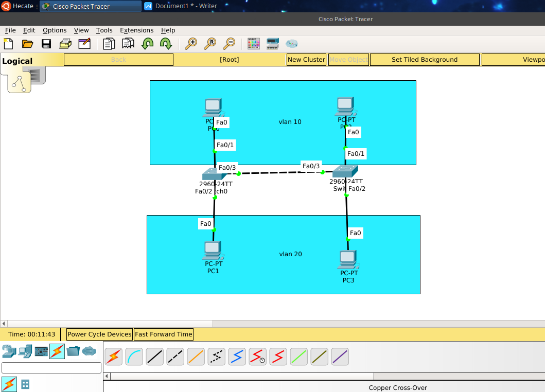Select the Copper Cross-Over cable tool
Screen dimensions: 545x392
(175, 357)
